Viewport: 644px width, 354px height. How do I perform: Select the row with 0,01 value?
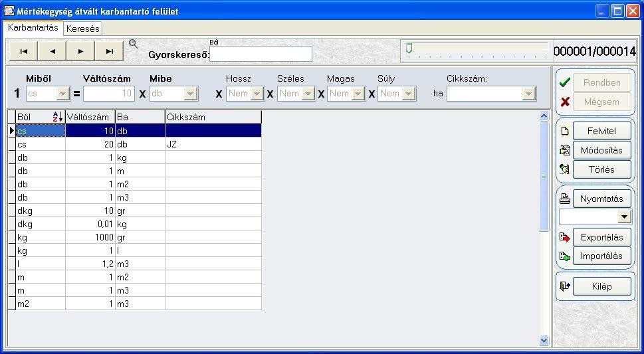tap(135, 224)
